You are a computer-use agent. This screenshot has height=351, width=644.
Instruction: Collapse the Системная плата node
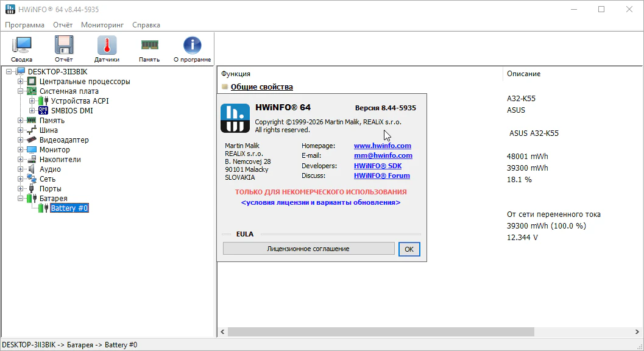[21, 91]
